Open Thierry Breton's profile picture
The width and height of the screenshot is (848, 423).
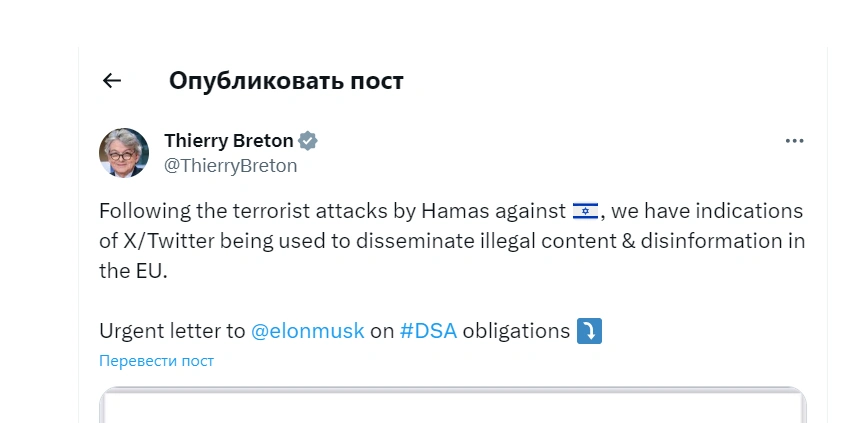[x=124, y=152]
